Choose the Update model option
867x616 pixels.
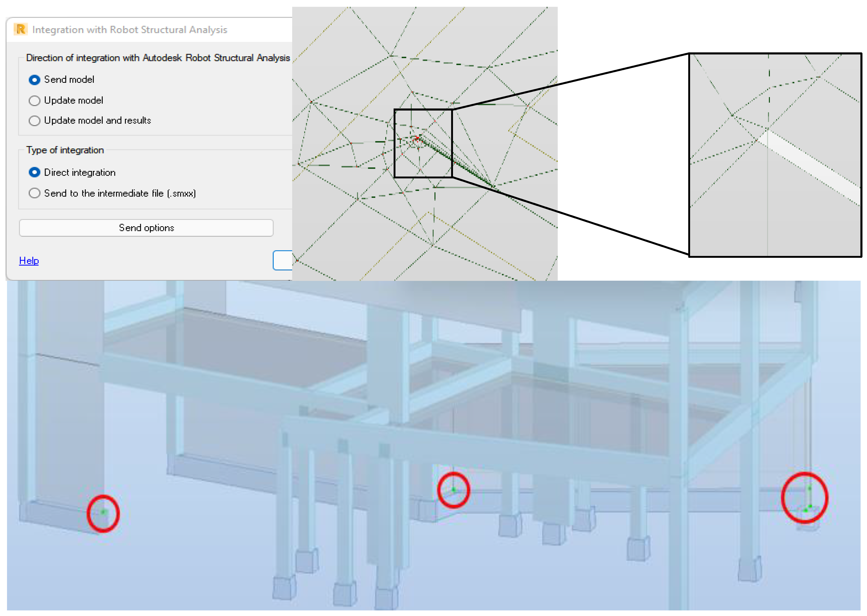point(34,100)
